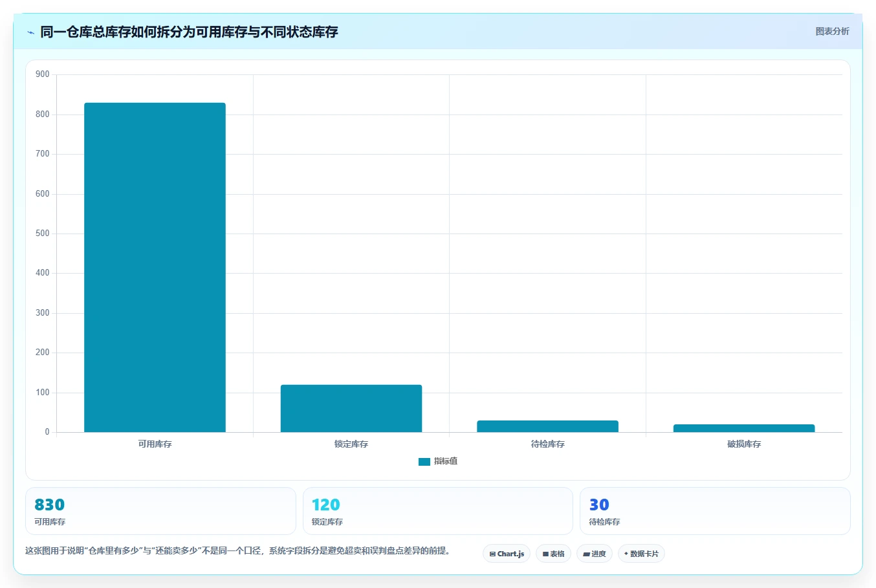Click the 100 y-axis tick value
This screenshot has height=588, width=876.
coord(43,393)
